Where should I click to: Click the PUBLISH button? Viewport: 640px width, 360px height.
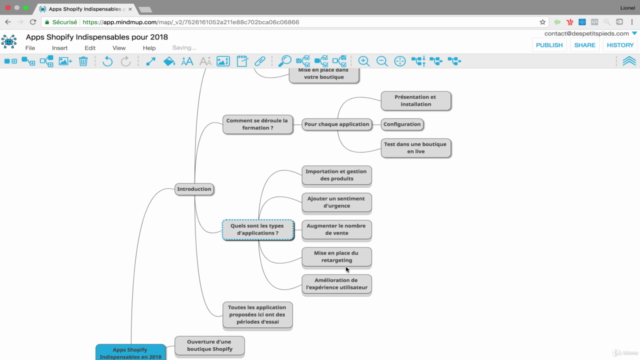click(x=549, y=45)
